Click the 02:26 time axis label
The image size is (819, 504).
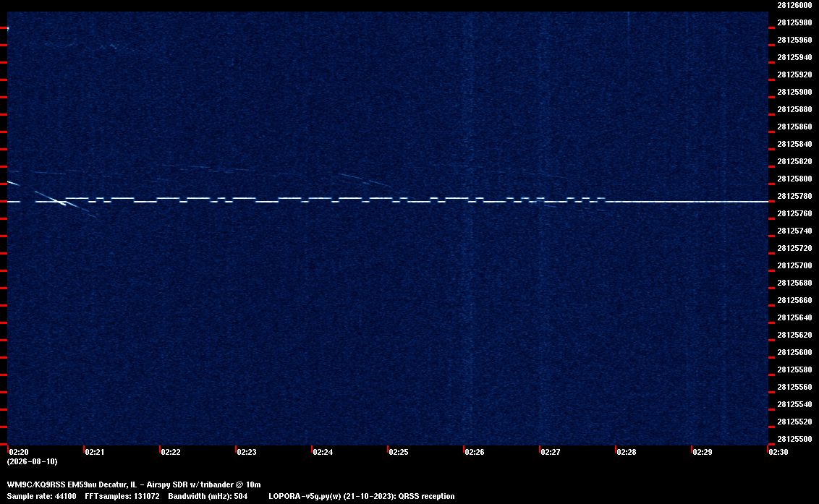click(475, 452)
